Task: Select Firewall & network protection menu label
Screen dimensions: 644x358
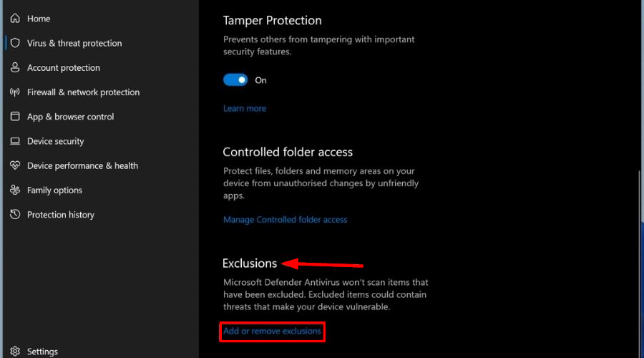Action: [83, 92]
